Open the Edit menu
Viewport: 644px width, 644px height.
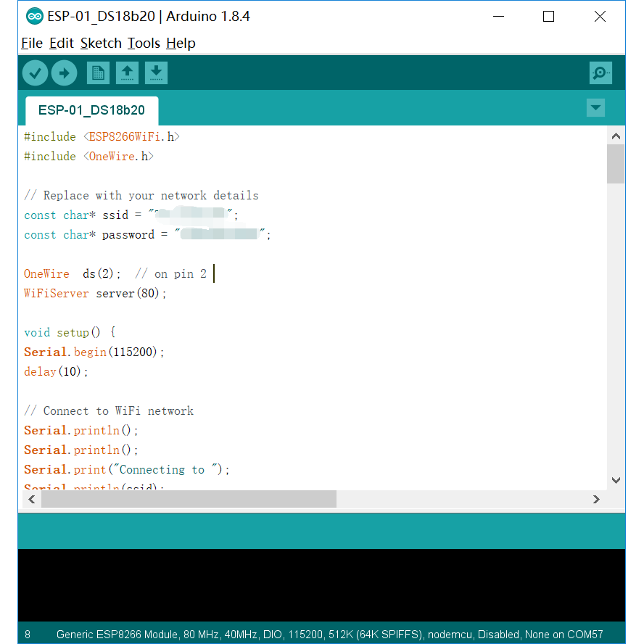(62, 44)
